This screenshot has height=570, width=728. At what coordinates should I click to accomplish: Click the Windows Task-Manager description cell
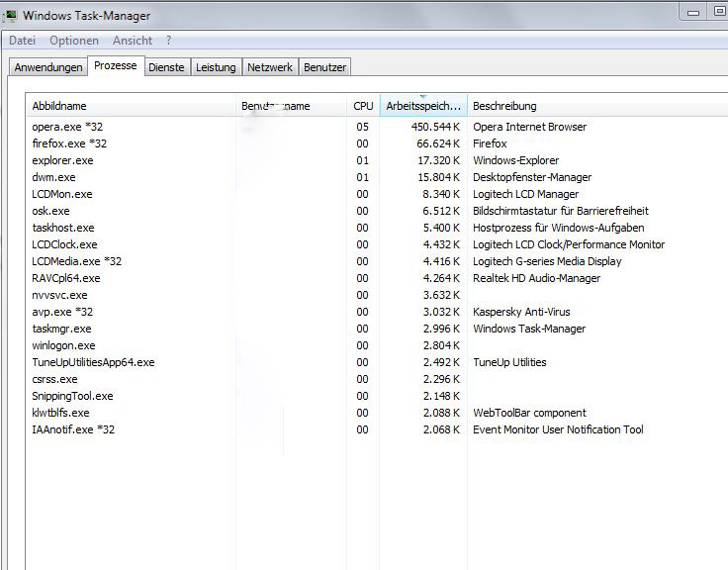click(529, 329)
